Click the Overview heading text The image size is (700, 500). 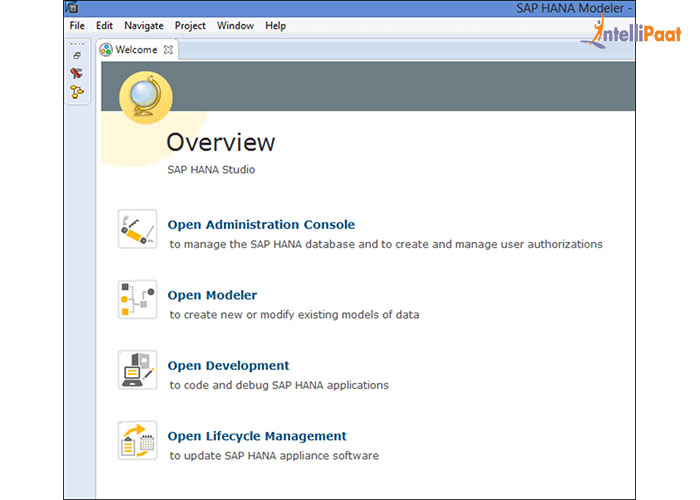(x=221, y=142)
